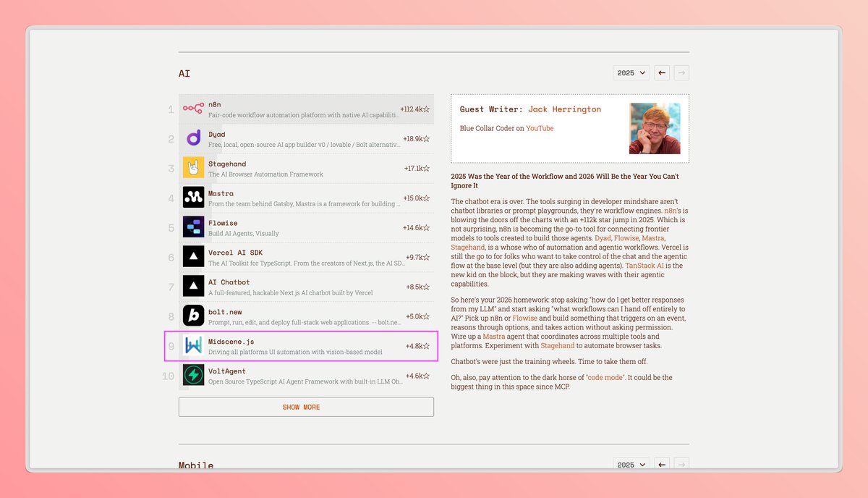Click the +8.5k star count
The width and height of the screenshot is (868, 498).
(418, 287)
